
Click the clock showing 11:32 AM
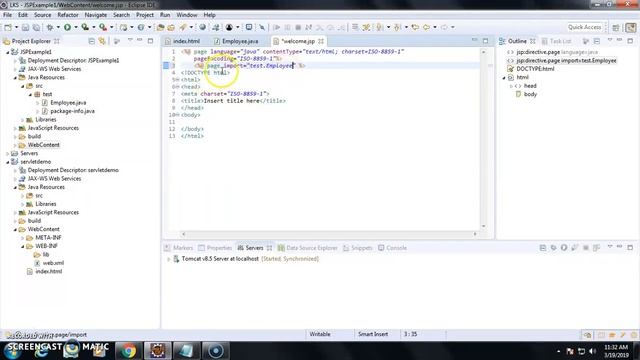tap(616, 347)
